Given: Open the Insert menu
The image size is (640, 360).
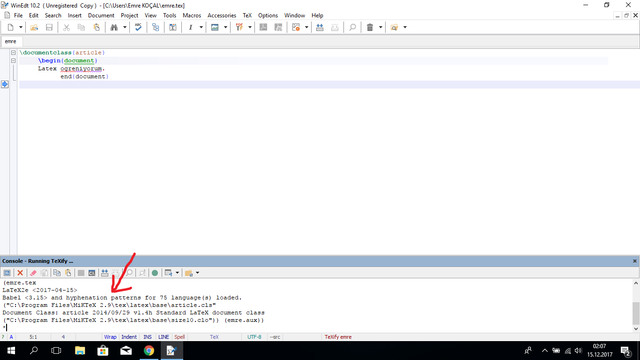Looking at the screenshot, I should [x=75, y=16].
